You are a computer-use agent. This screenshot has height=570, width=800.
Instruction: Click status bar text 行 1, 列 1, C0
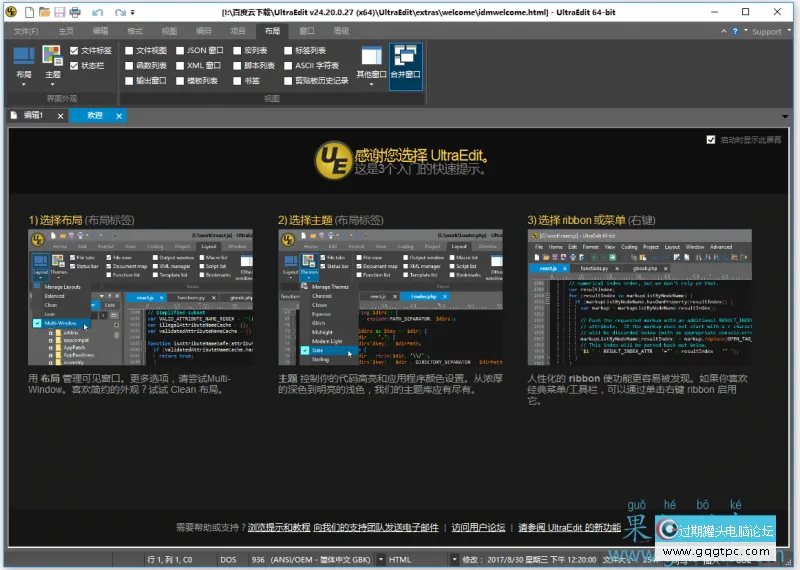(x=170, y=560)
